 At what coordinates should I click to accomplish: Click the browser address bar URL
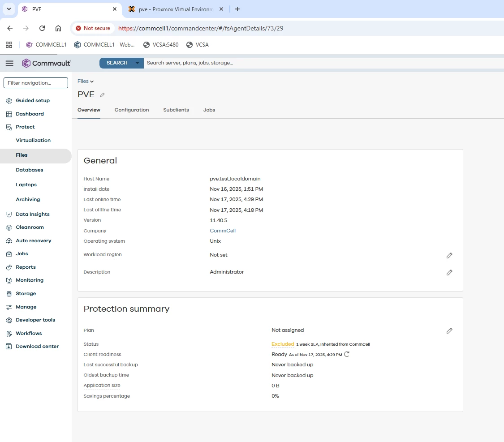(201, 28)
